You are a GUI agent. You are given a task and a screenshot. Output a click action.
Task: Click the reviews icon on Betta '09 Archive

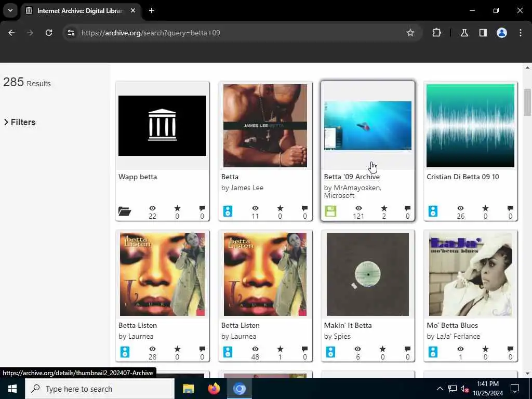tap(407, 208)
